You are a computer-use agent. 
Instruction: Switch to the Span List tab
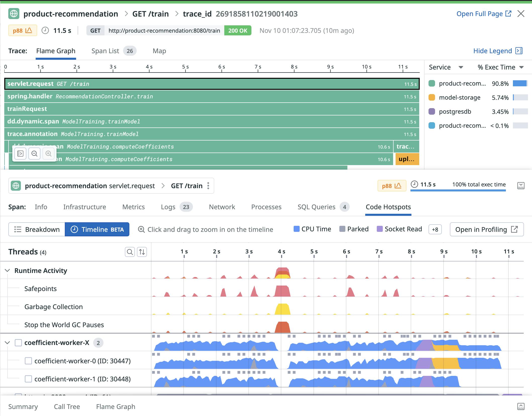(106, 51)
